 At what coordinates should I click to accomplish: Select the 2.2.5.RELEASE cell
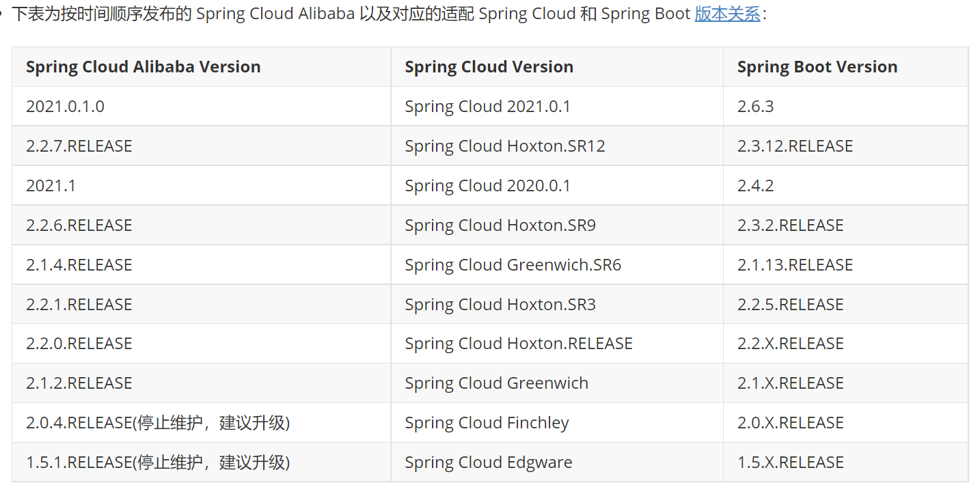pyautogui.click(x=845, y=305)
